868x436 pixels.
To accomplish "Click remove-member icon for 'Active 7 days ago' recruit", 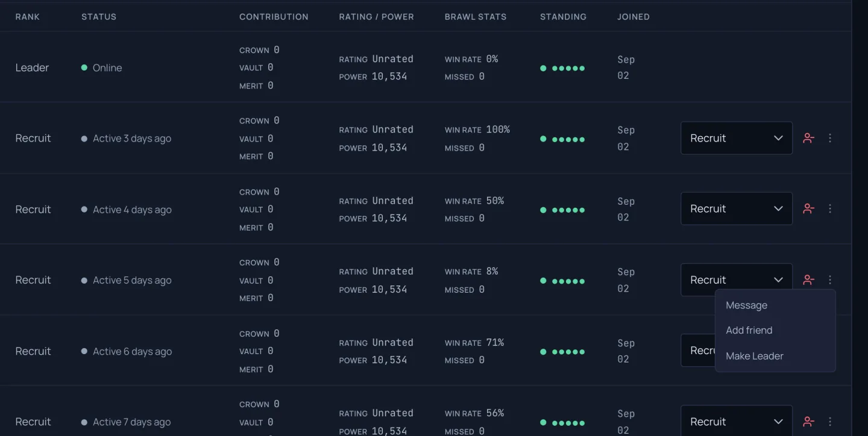I will (x=808, y=422).
